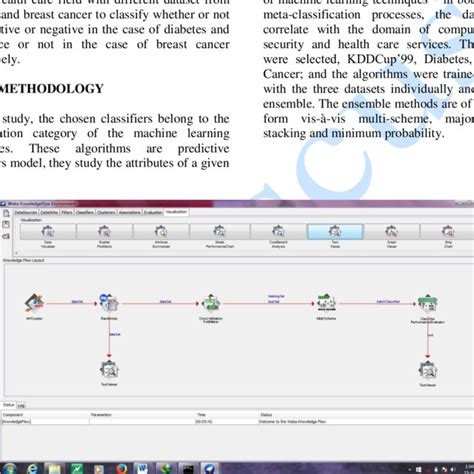The height and width of the screenshot is (474, 474).
Task: Open the Evaluation tab
Action: [x=153, y=212]
